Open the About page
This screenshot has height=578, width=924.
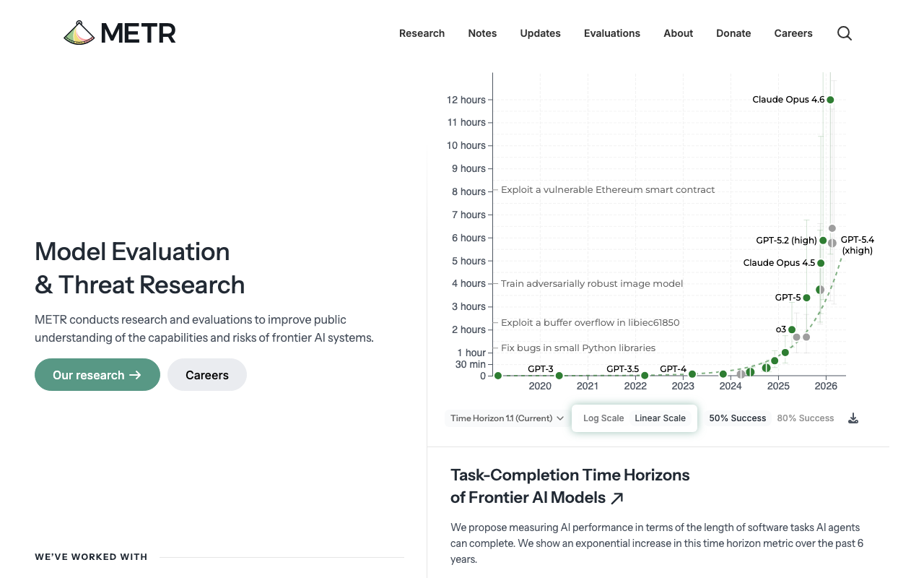(679, 33)
